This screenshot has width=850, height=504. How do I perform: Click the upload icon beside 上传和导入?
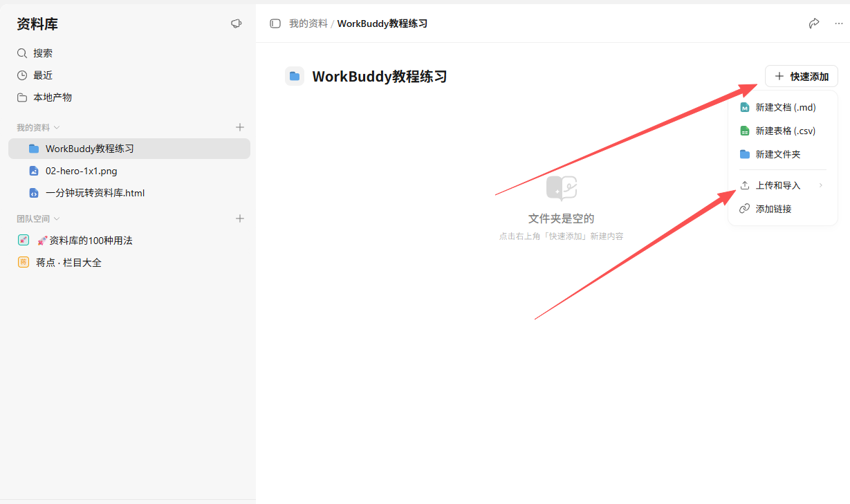click(x=745, y=185)
